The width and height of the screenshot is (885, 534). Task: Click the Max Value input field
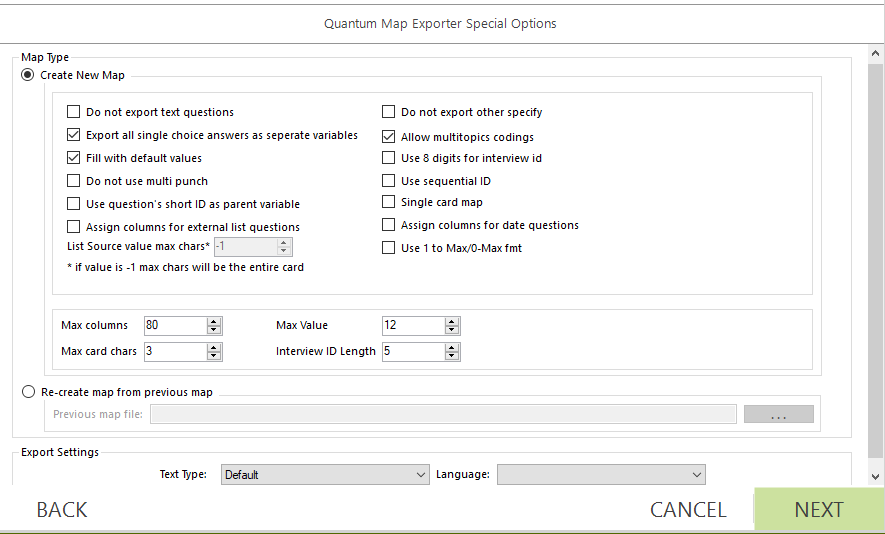(414, 325)
